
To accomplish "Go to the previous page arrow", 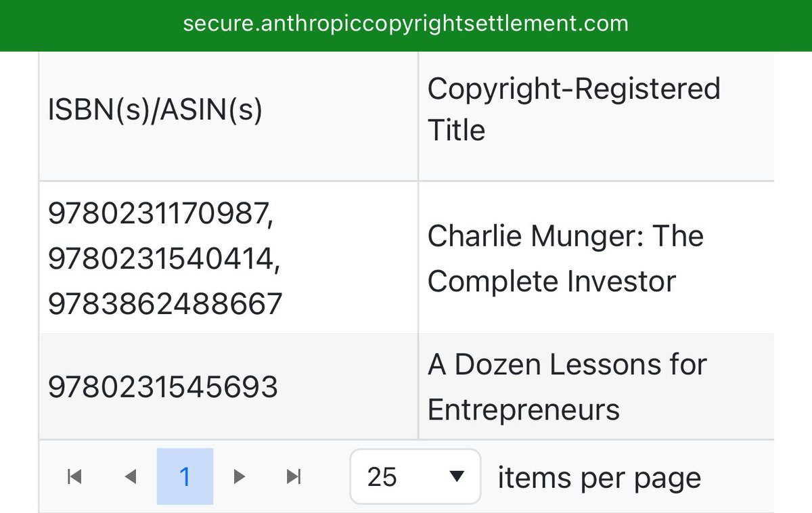I will (131, 476).
